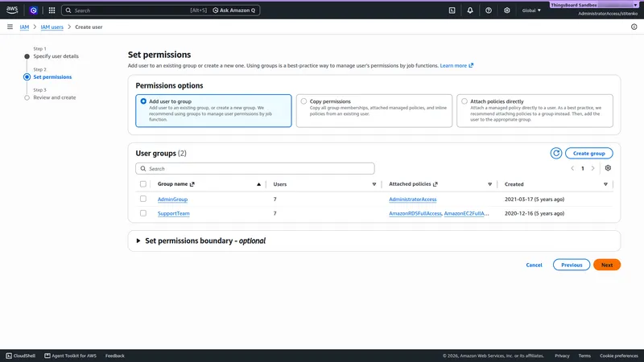Open the notifications bell
The image size is (644, 362).
470,10
